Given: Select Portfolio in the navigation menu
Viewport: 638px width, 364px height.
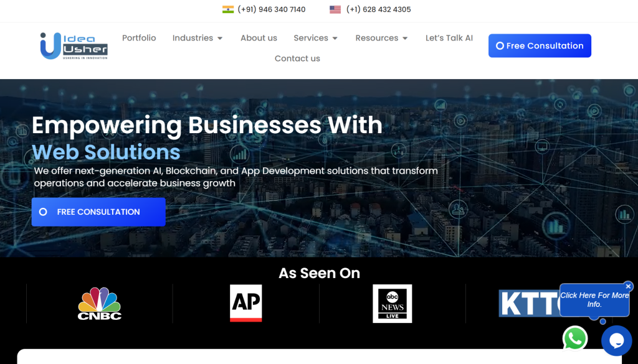Looking at the screenshot, I should pos(139,38).
